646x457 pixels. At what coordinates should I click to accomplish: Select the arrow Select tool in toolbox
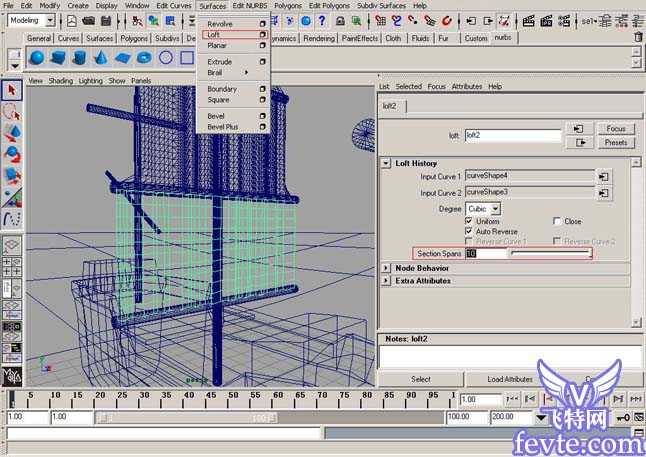pyautogui.click(x=12, y=92)
